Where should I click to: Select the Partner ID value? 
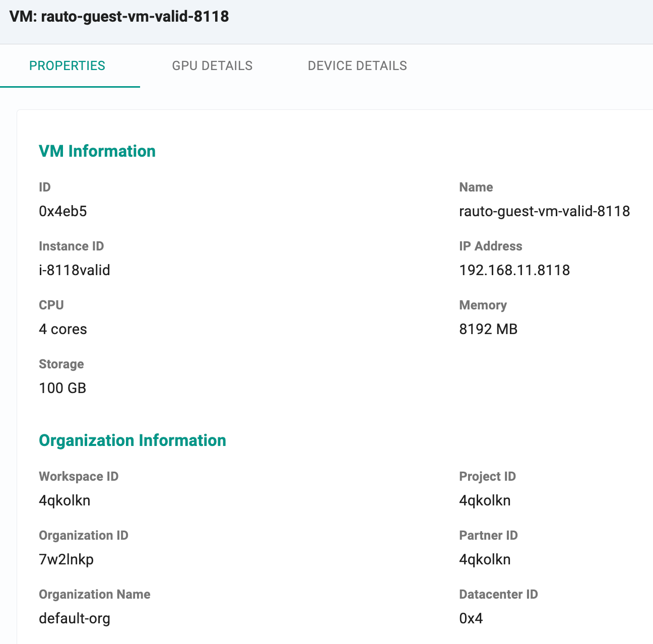click(485, 559)
